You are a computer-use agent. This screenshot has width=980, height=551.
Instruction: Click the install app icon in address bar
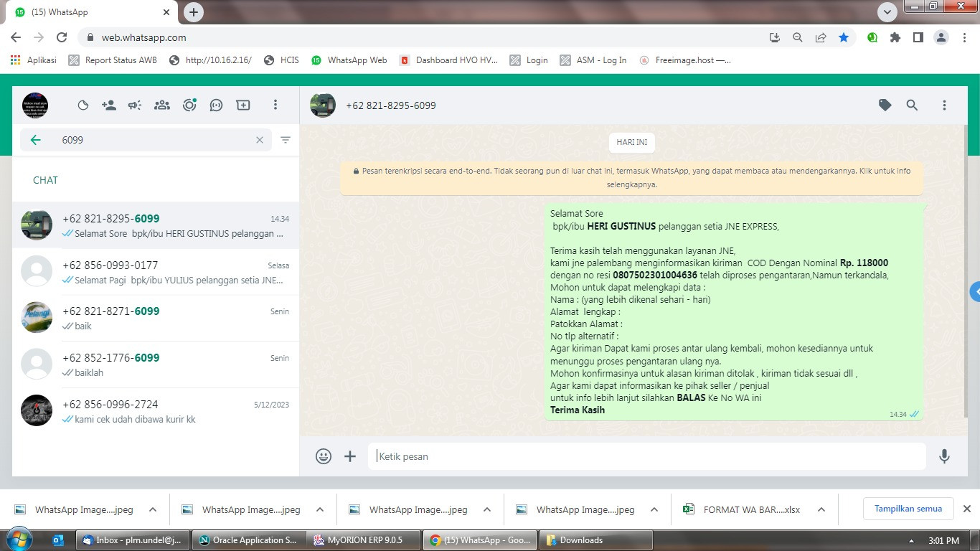click(x=774, y=37)
